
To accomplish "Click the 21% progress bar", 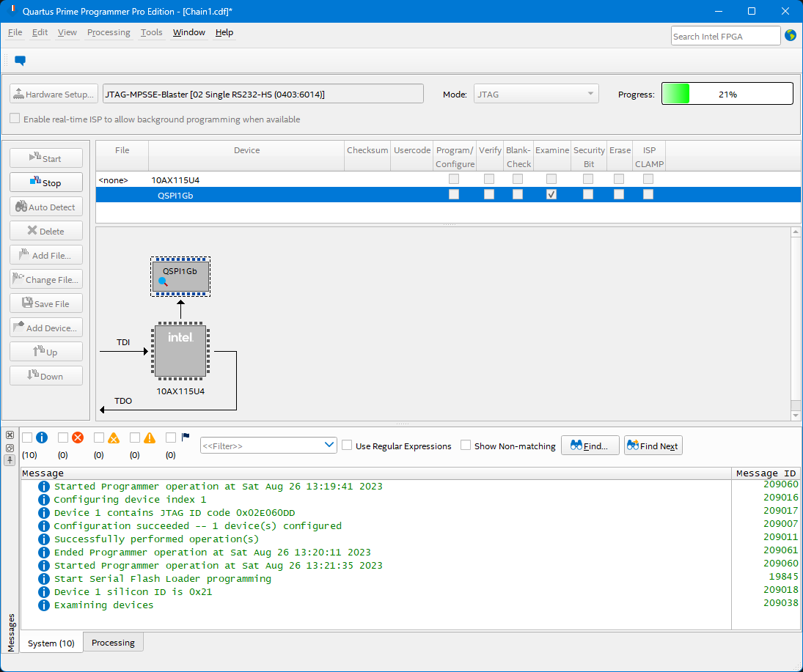I will pyautogui.click(x=727, y=95).
